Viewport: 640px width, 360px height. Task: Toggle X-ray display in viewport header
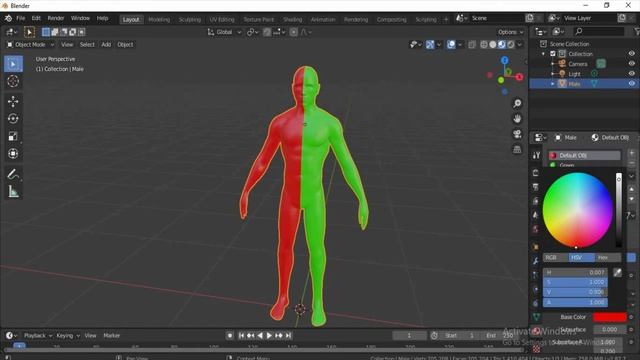pos(472,44)
